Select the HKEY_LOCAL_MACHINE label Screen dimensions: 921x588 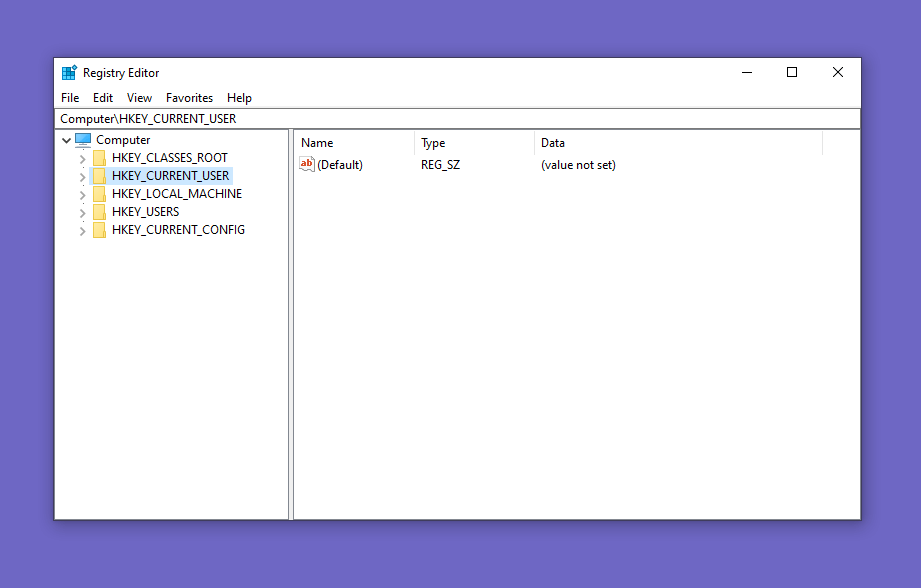tap(177, 194)
